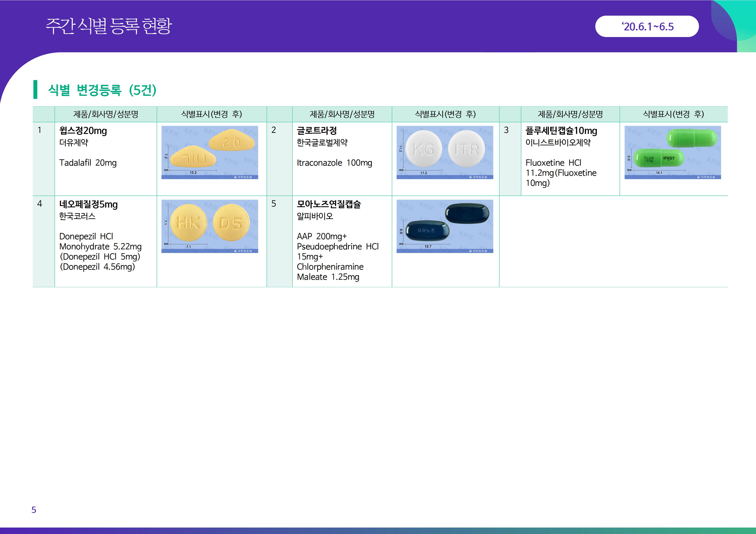Click the green 플루세틴캡슐10mg capsule image

click(672, 152)
